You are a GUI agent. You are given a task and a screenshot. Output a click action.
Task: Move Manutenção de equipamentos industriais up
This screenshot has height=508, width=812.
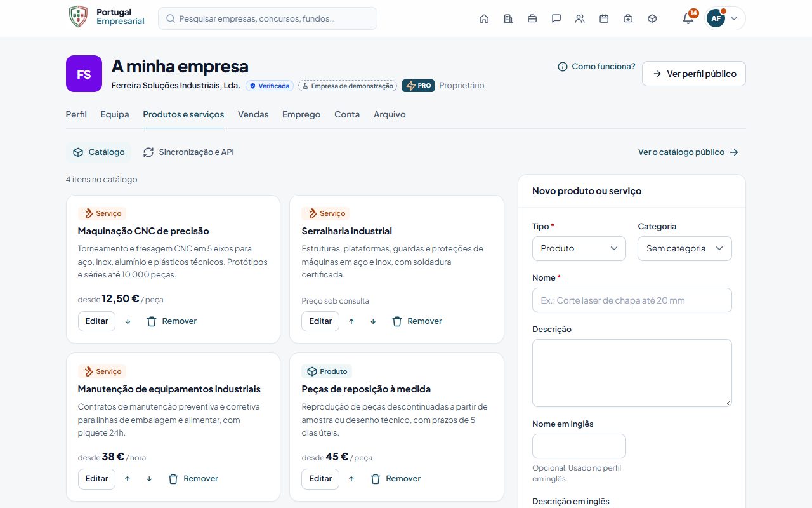[x=128, y=479]
